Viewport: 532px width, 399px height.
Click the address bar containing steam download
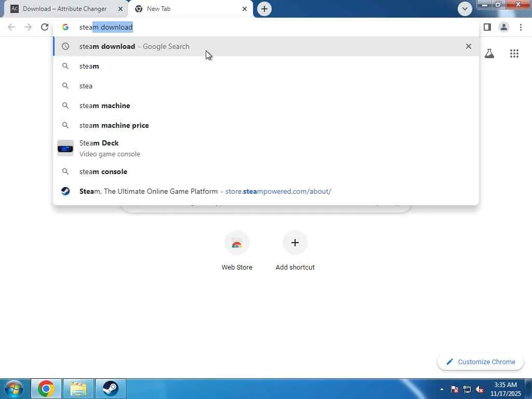tap(266, 27)
